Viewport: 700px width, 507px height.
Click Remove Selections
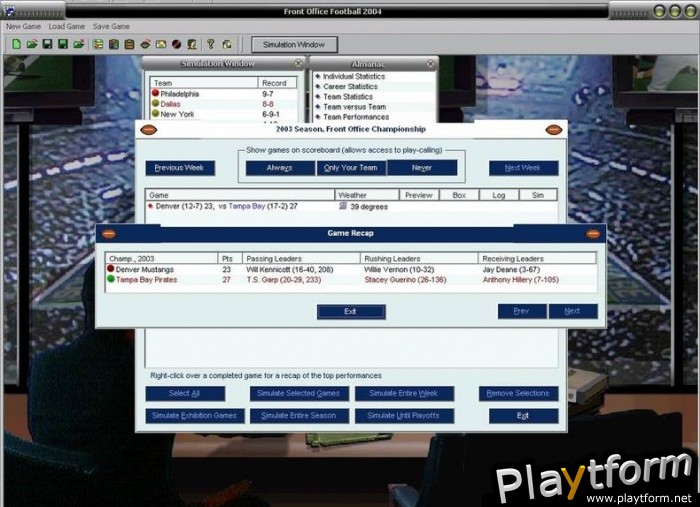pyautogui.click(x=518, y=393)
